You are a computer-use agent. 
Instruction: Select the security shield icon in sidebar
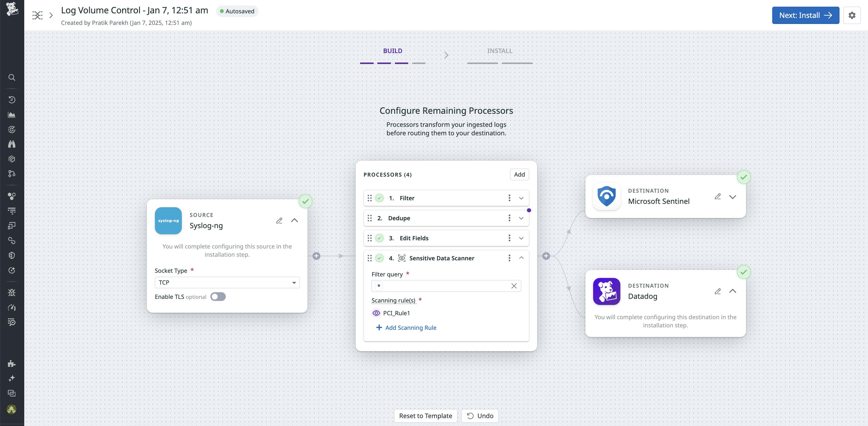(12, 255)
